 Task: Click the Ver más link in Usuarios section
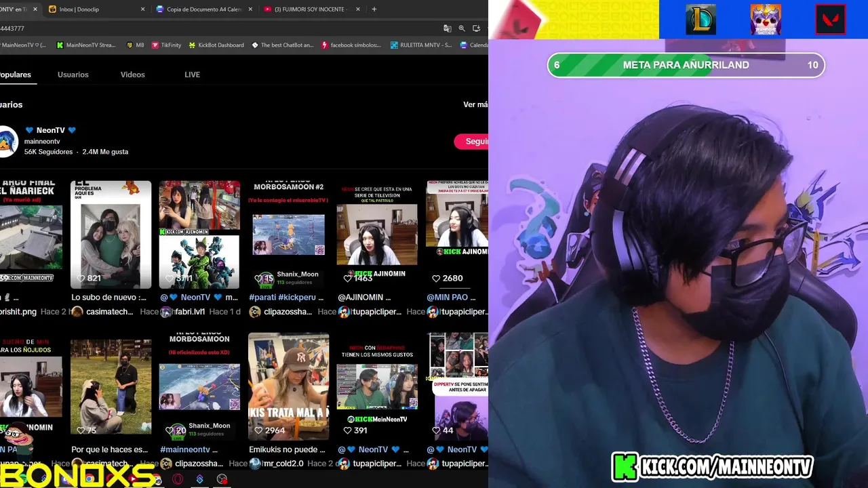[x=475, y=105]
